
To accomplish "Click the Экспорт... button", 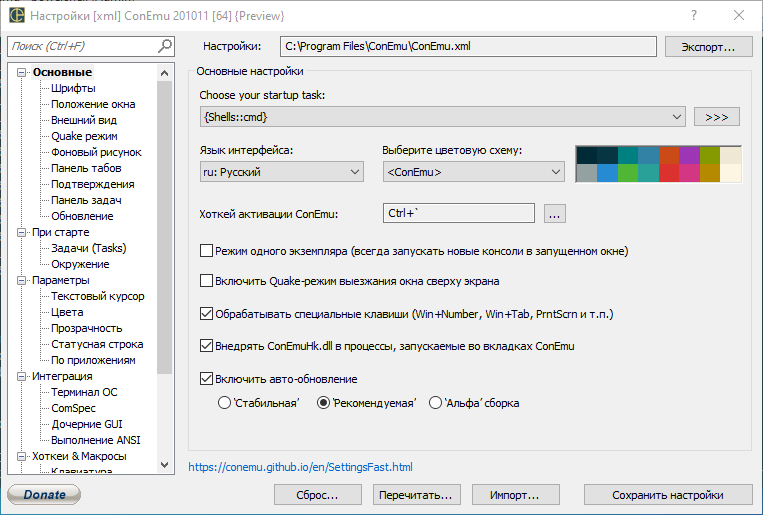I will point(708,47).
